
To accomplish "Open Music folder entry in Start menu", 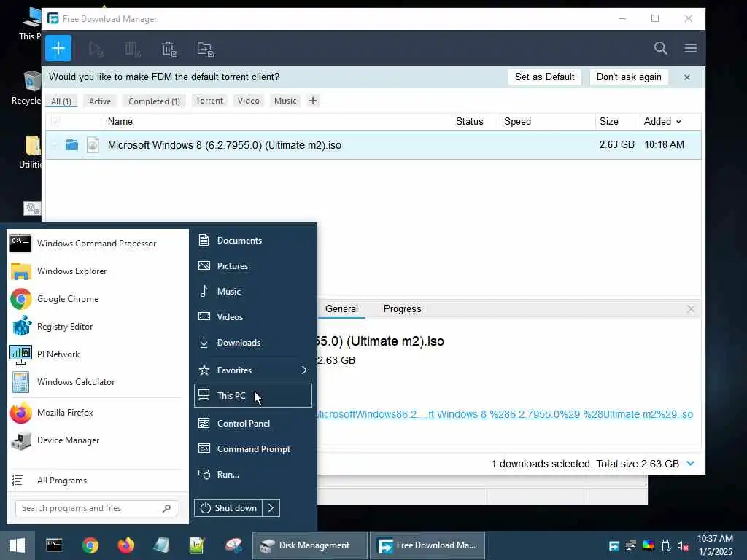I will click(253, 292).
